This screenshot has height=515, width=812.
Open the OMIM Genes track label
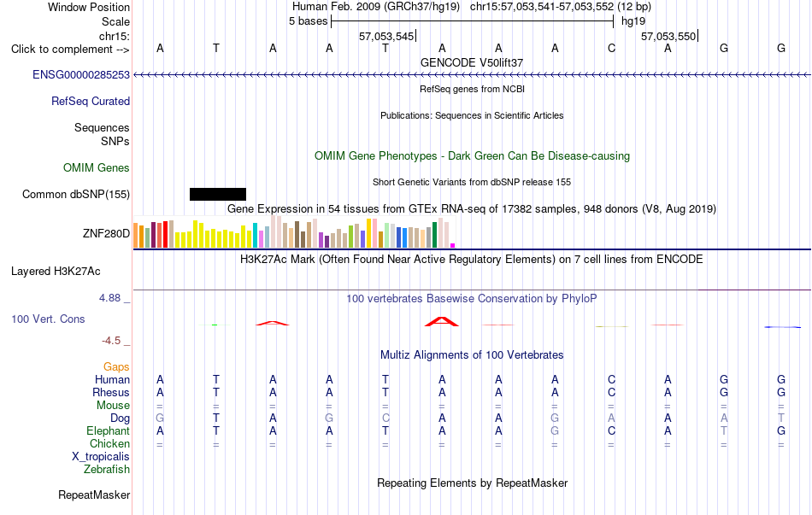[x=97, y=167]
